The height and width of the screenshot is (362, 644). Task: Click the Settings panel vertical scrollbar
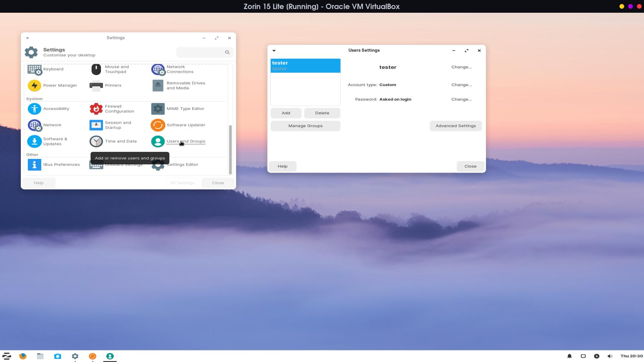coord(230,149)
